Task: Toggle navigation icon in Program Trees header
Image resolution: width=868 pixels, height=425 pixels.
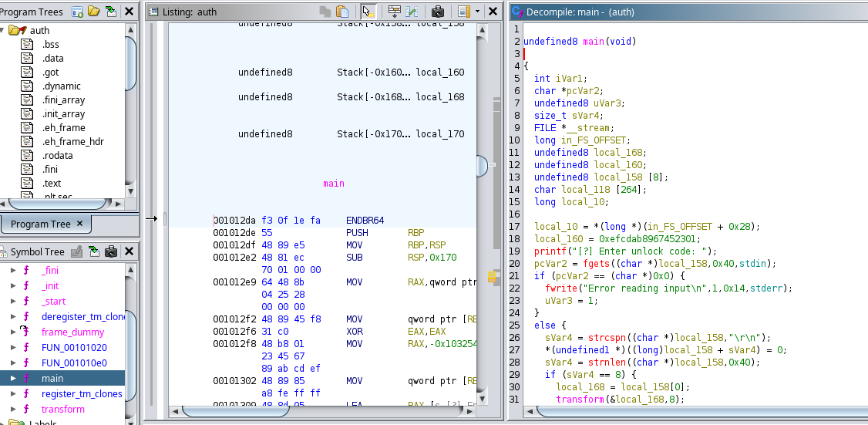Action: pyautogui.click(x=111, y=11)
